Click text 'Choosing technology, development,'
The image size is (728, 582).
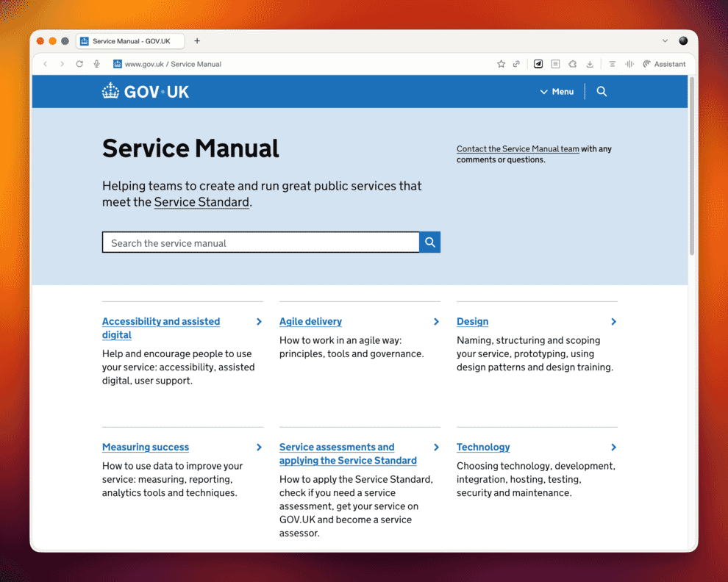(x=536, y=465)
